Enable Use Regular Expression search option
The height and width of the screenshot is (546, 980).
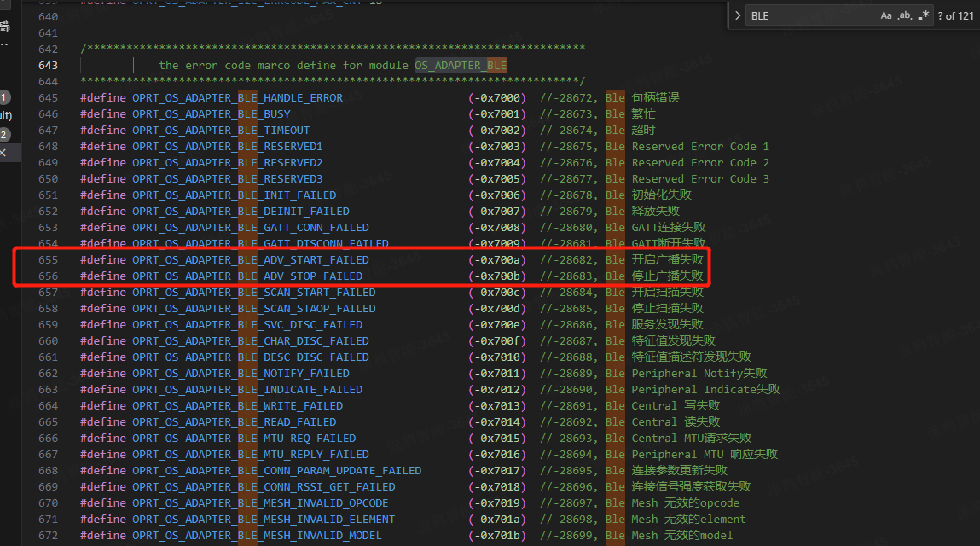[925, 15]
